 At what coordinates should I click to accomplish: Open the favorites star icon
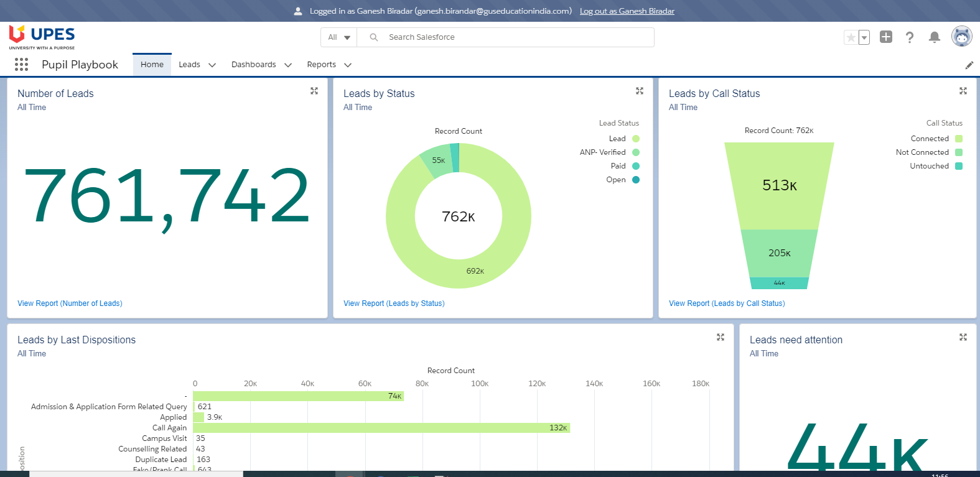(x=851, y=37)
